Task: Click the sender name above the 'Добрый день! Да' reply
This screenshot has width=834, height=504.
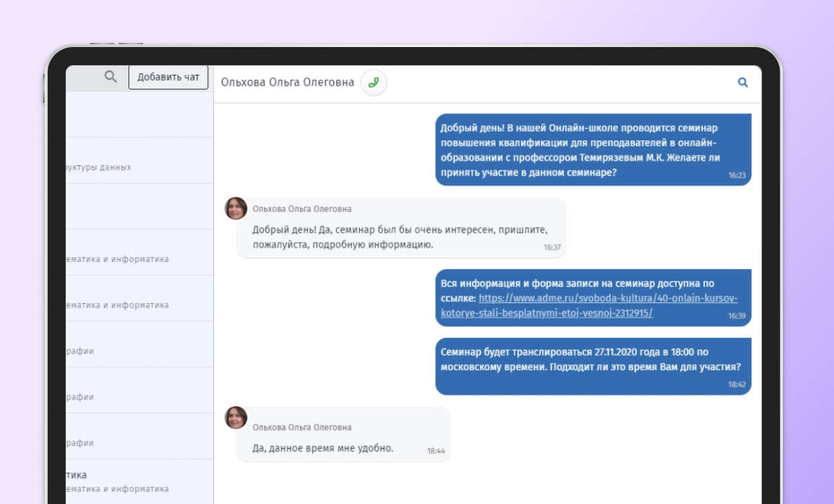Action: 302,209
